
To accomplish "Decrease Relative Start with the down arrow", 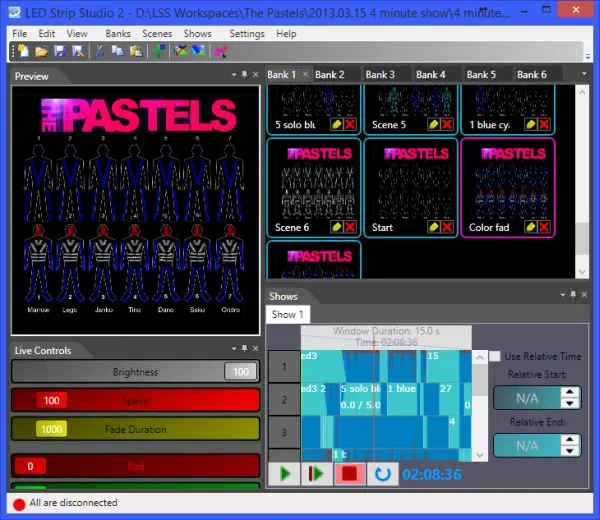I will [x=570, y=403].
